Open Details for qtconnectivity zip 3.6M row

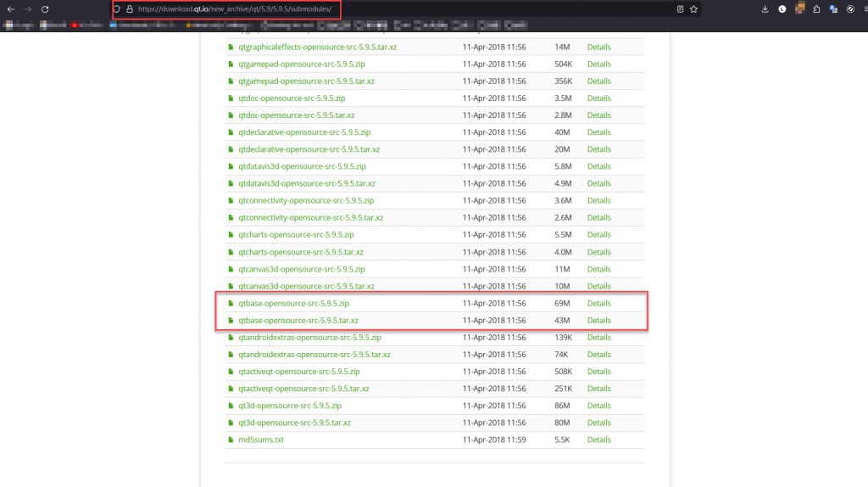pos(599,200)
